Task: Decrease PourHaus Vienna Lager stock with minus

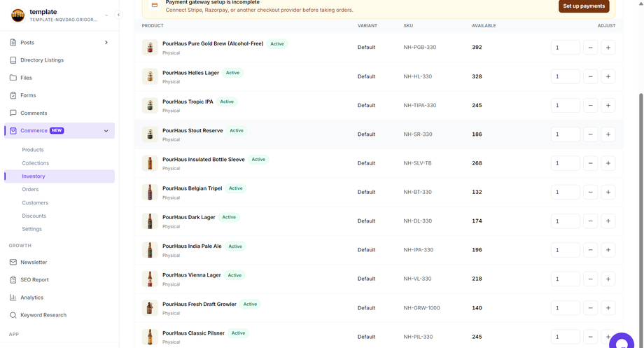Action: pos(590,279)
